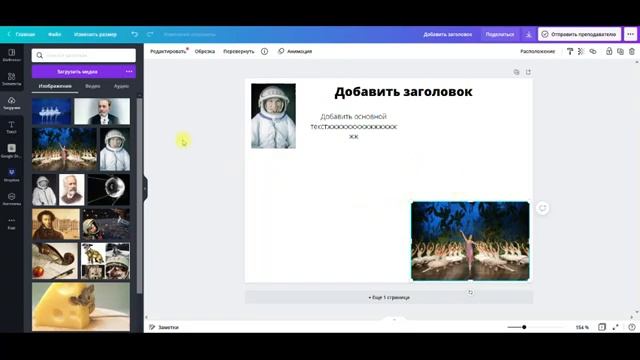Enter fullscreen presentation mode

coord(616,327)
